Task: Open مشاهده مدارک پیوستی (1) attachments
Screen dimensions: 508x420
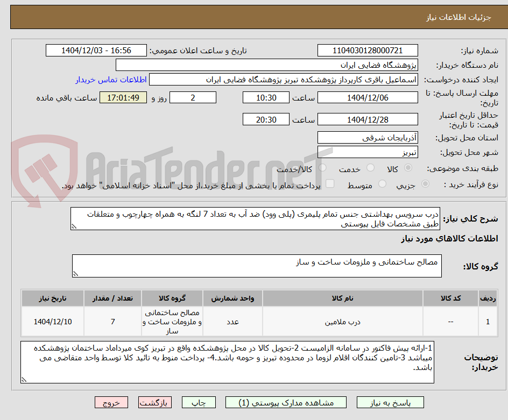Action: [286, 402]
